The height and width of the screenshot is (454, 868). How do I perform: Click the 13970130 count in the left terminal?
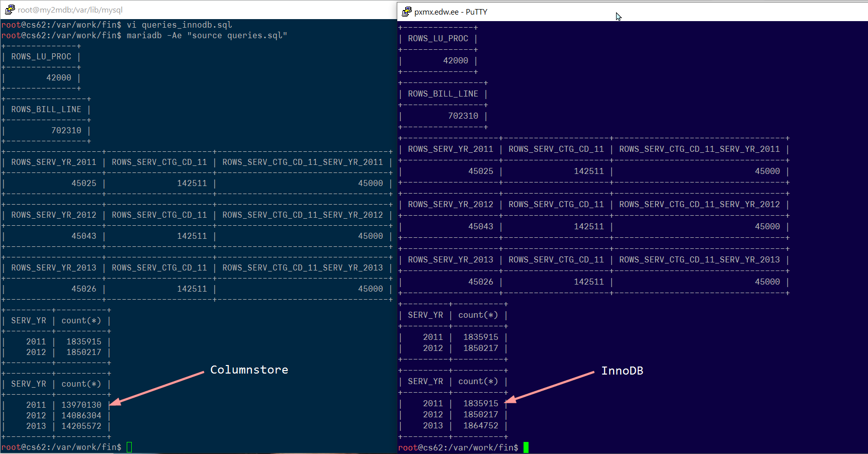(81, 405)
